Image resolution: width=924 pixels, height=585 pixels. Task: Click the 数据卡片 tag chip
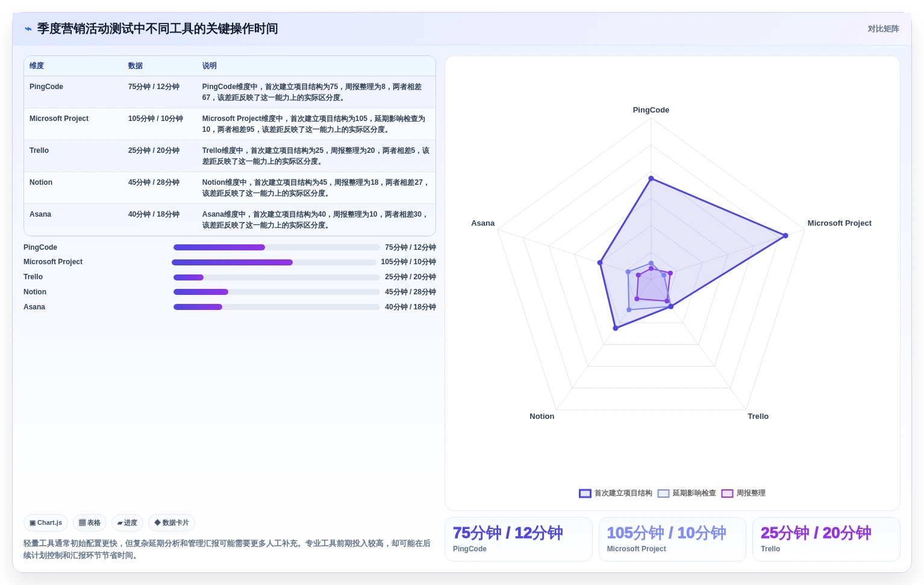click(x=172, y=523)
